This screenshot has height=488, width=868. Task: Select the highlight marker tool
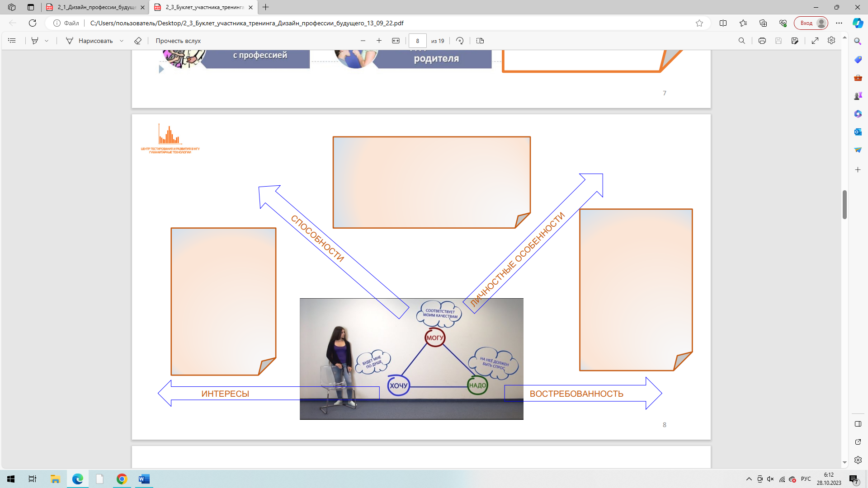(x=35, y=41)
